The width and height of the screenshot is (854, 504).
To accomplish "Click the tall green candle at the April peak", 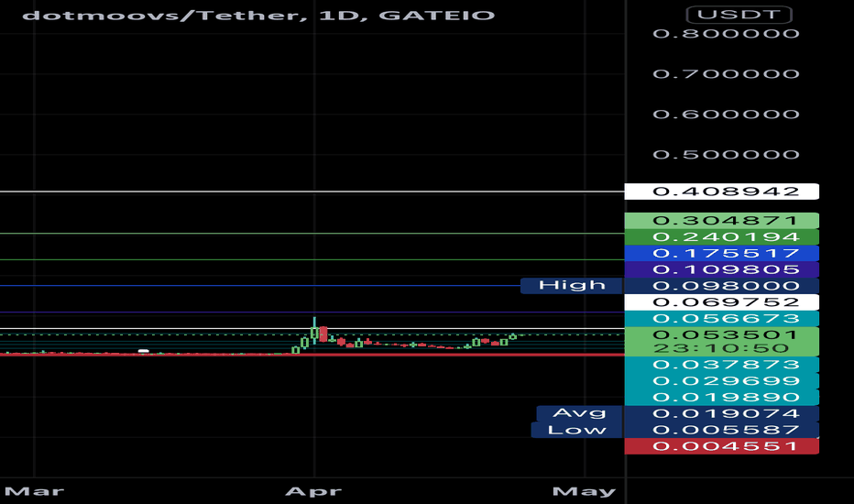I will coord(314,331).
